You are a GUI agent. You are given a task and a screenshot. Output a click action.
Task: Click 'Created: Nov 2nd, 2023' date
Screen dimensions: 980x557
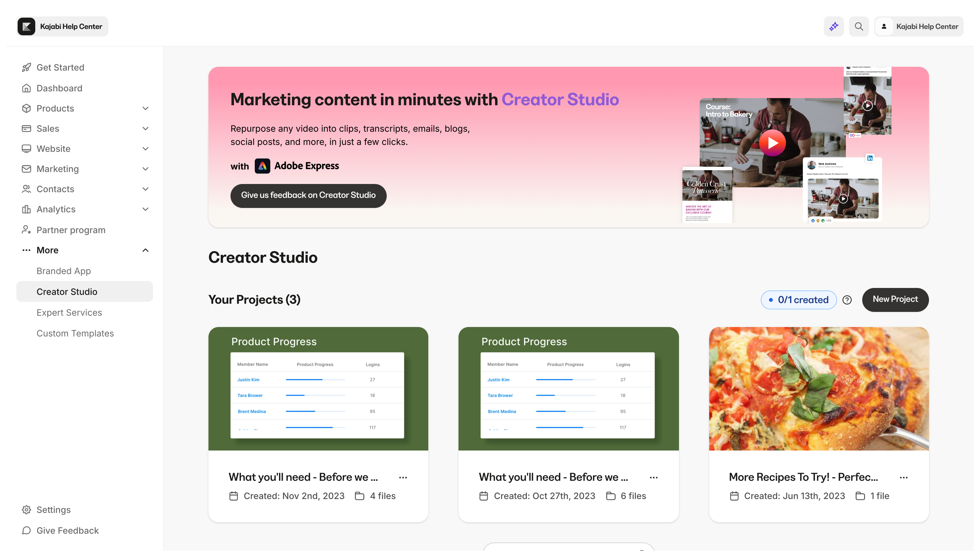[294, 496]
